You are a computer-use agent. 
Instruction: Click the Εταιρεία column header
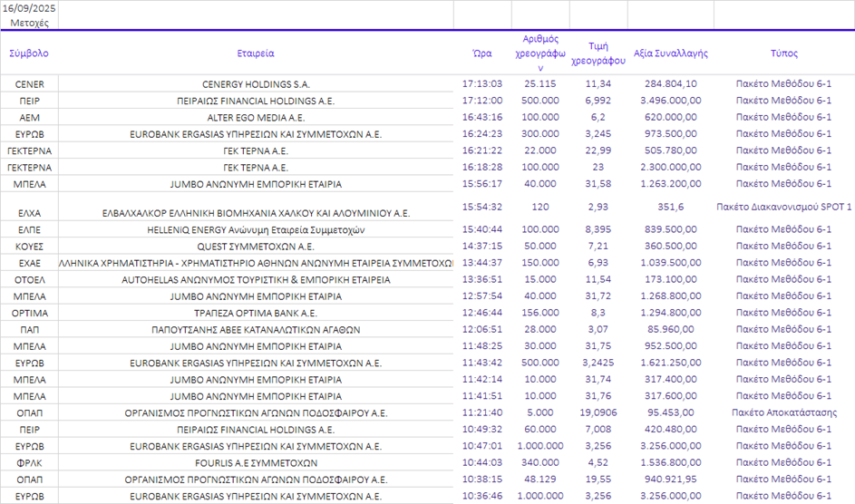(256, 53)
